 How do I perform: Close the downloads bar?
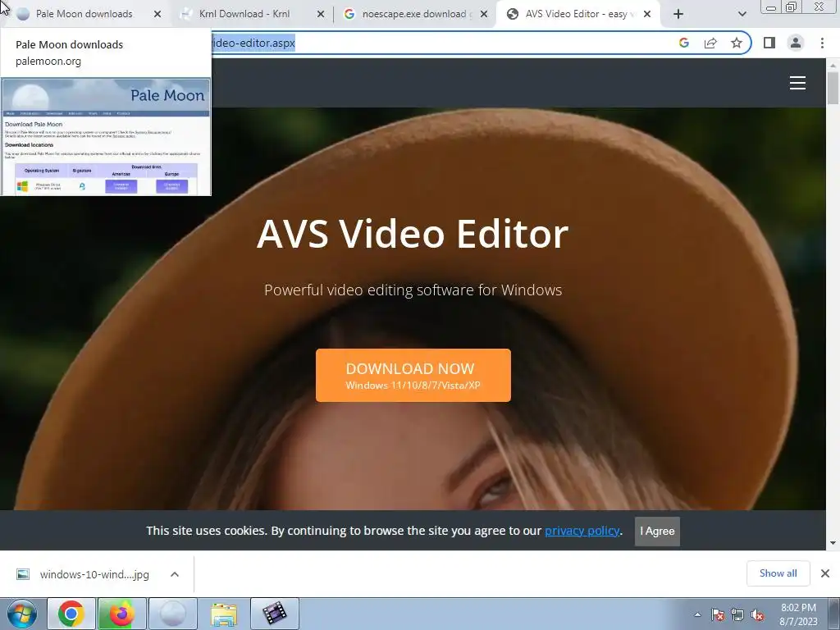(x=825, y=573)
